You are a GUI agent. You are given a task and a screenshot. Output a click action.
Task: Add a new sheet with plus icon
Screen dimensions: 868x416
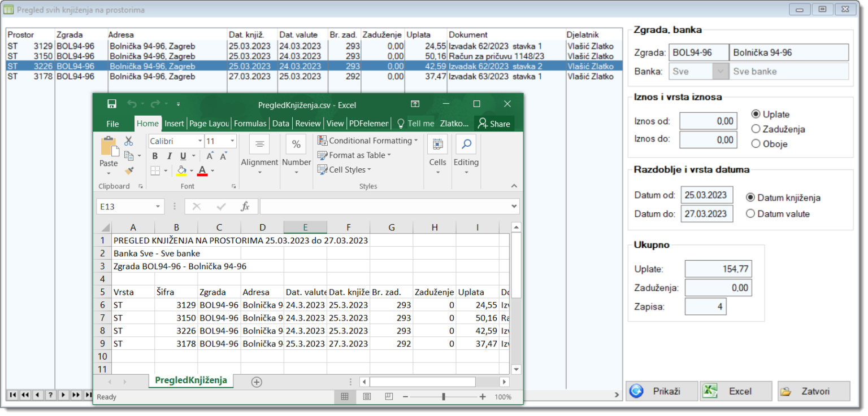257,382
